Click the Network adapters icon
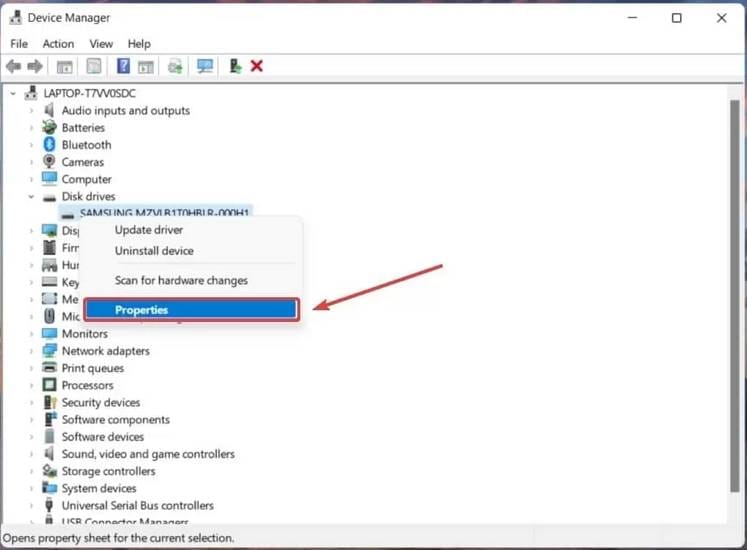 click(49, 351)
